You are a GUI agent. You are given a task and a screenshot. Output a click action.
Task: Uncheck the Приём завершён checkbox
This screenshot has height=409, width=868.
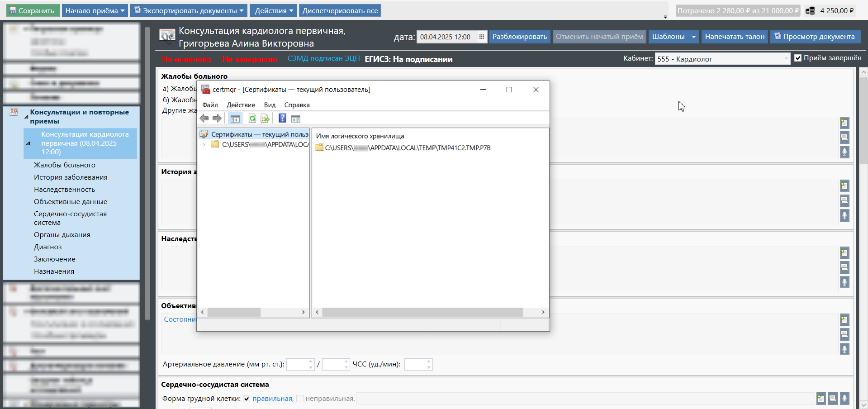coord(798,58)
